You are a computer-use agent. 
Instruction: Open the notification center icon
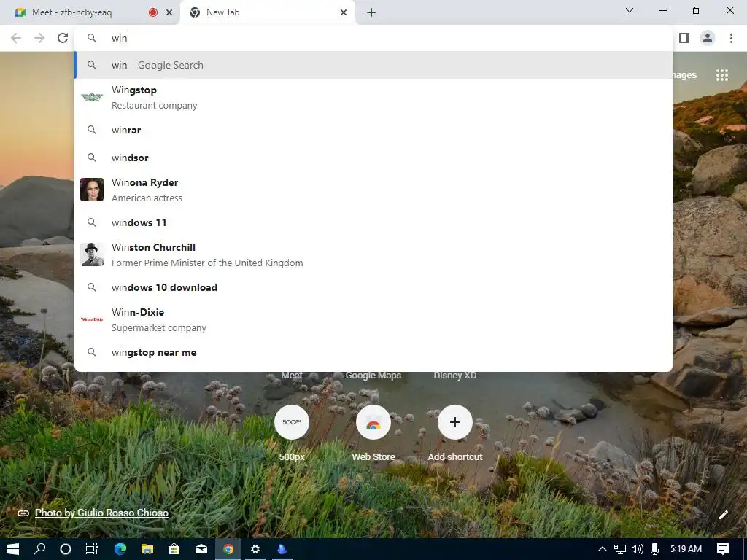click(x=723, y=549)
